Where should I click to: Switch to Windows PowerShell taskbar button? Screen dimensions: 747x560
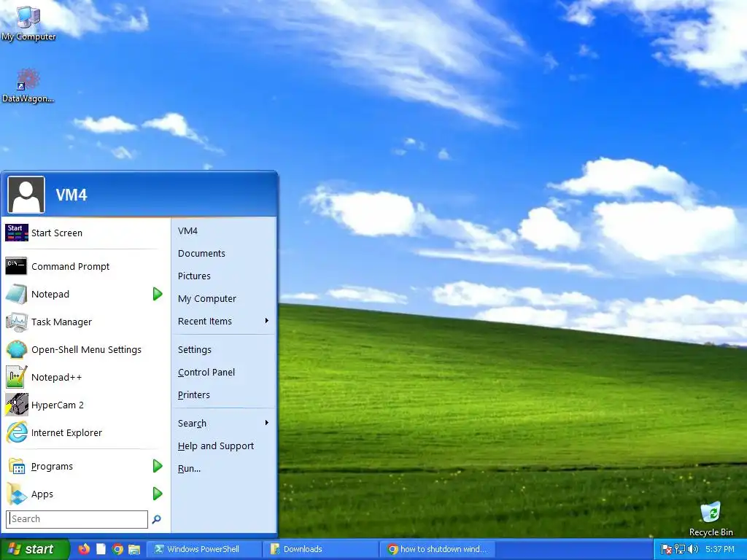coord(204,549)
